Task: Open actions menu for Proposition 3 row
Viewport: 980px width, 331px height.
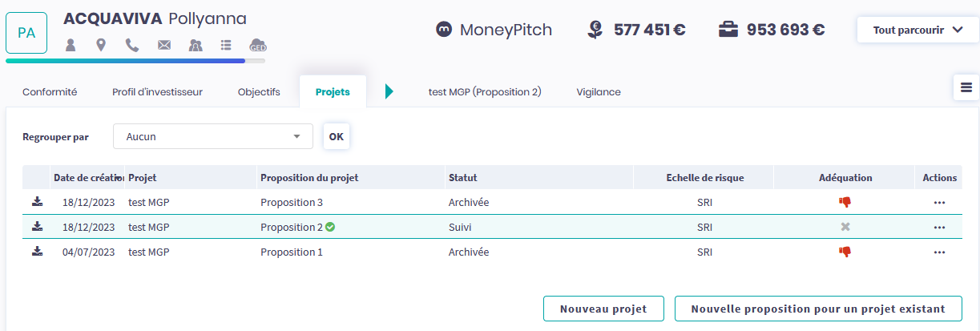Action: [x=939, y=203]
